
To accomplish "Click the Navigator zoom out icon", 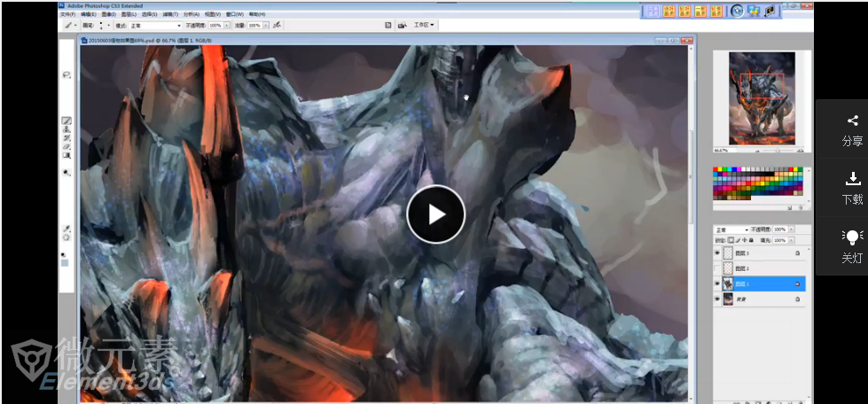I will 757,151.
